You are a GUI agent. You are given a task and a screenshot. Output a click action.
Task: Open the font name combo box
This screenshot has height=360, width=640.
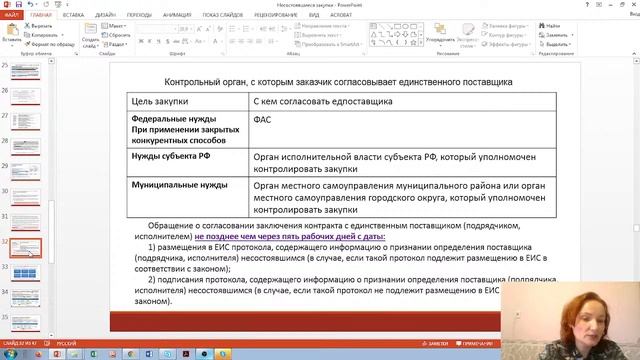[157, 29]
